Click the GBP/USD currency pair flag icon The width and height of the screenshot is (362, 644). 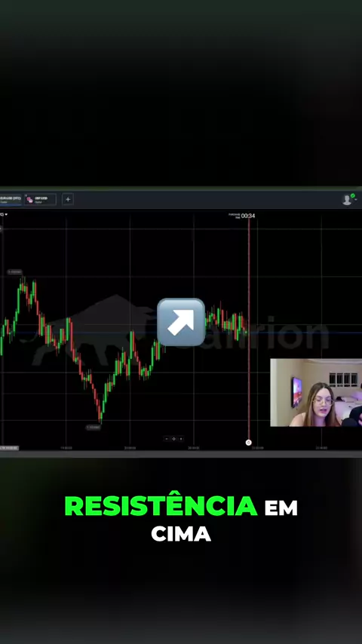29,200
